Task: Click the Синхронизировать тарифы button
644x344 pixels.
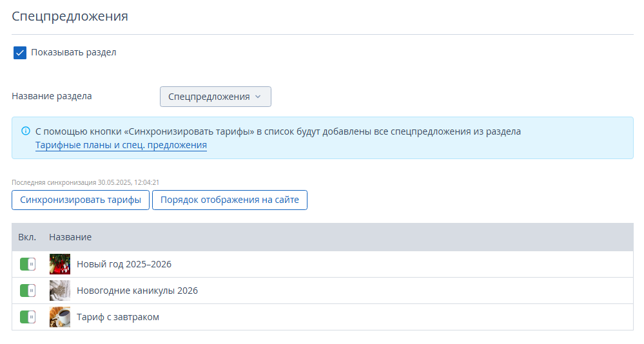Action: coord(81,200)
